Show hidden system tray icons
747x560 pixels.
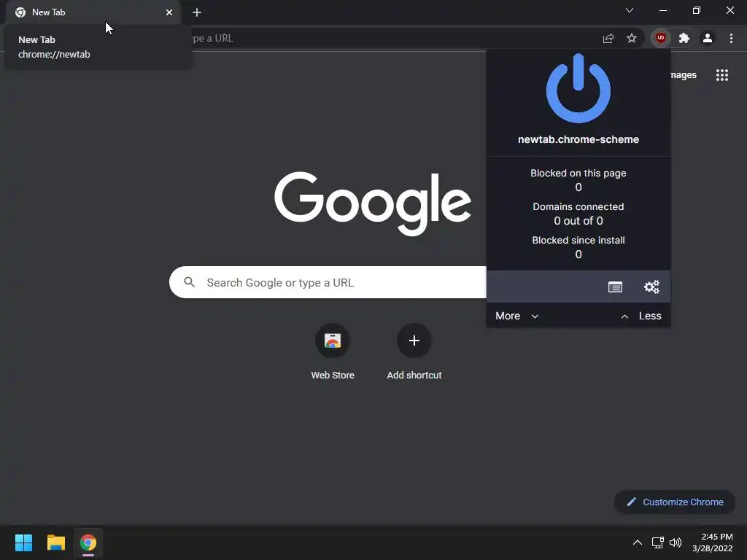637,542
